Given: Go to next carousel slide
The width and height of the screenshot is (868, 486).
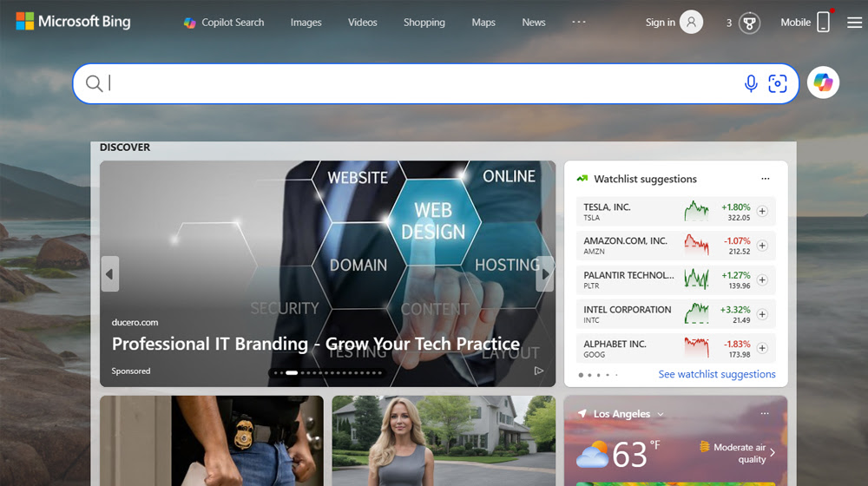Looking at the screenshot, I should tap(545, 273).
